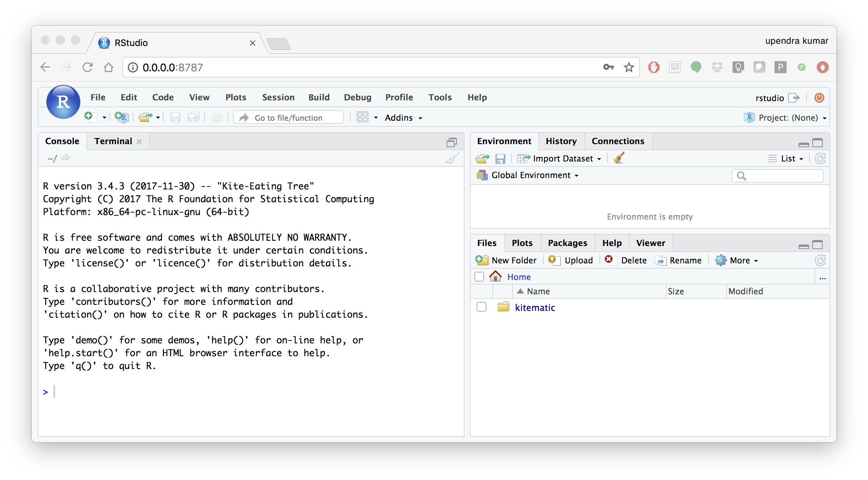Click the Load workspace folder icon

tap(482, 158)
